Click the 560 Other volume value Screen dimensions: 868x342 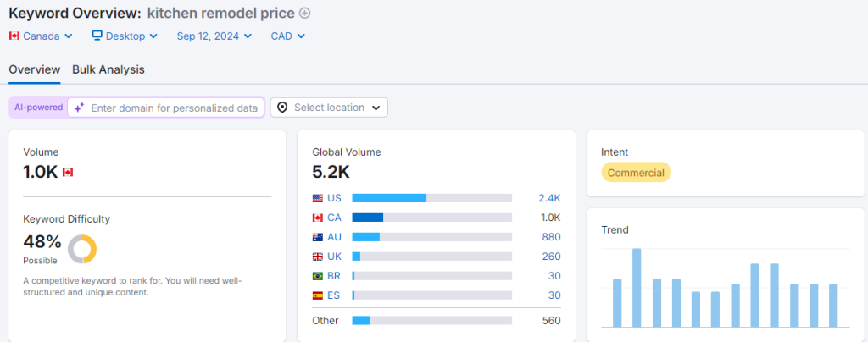[x=551, y=321]
